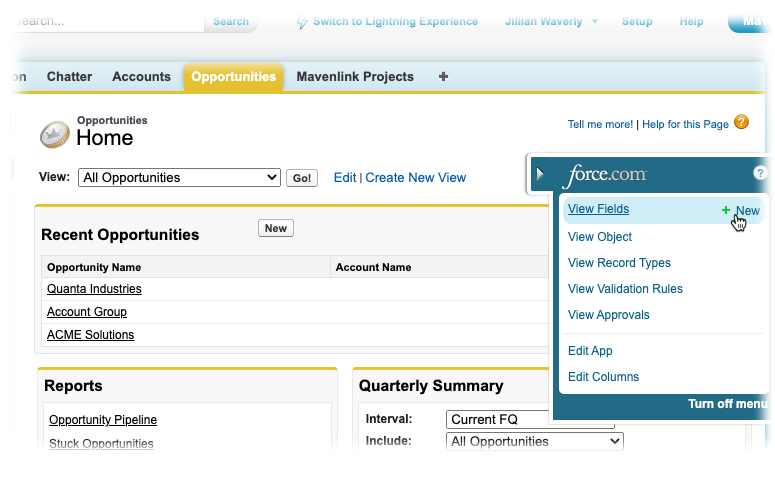Image resolution: width=775 pixels, height=478 pixels.
Task: Collapse the force.com menu arrow
Action: click(x=540, y=174)
